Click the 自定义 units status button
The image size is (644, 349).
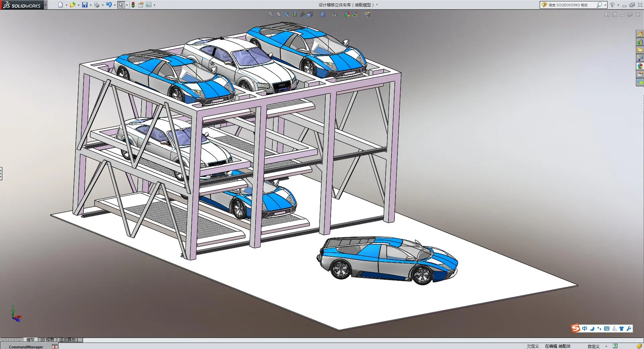pyautogui.click(x=593, y=346)
